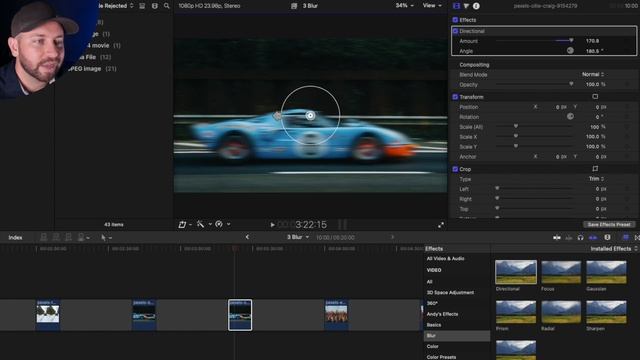This screenshot has height=360, width=640.
Task: Toggle the solo headphones icon
Action: [x=580, y=237]
